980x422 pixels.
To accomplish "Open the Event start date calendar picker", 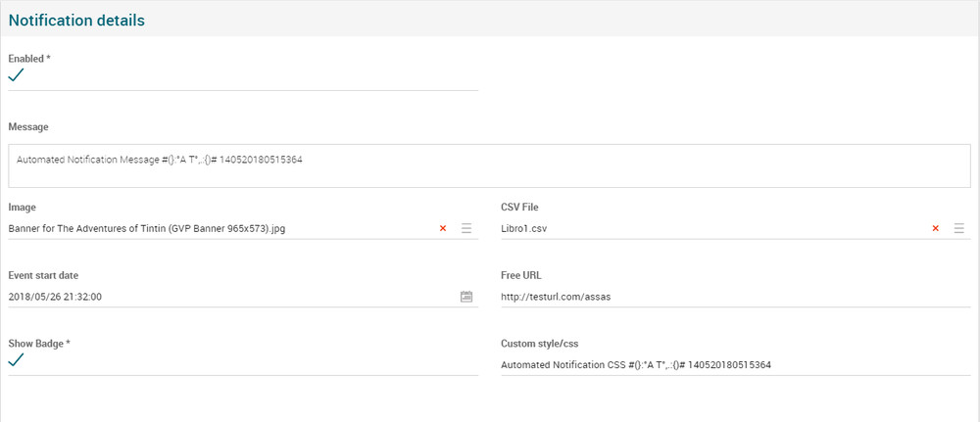I will (x=466, y=297).
